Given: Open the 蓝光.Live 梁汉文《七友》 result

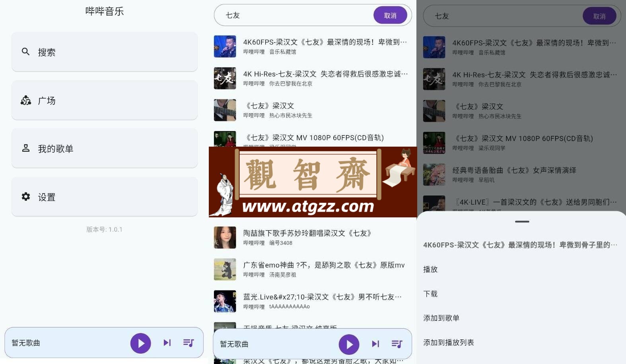Looking at the screenshot, I should pyautogui.click(x=313, y=301).
